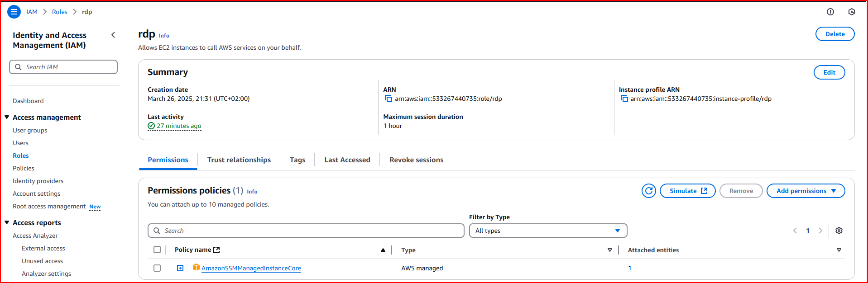This screenshot has height=283, width=868.
Task: Open Info link next to Permissions policies
Action: coord(252,192)
